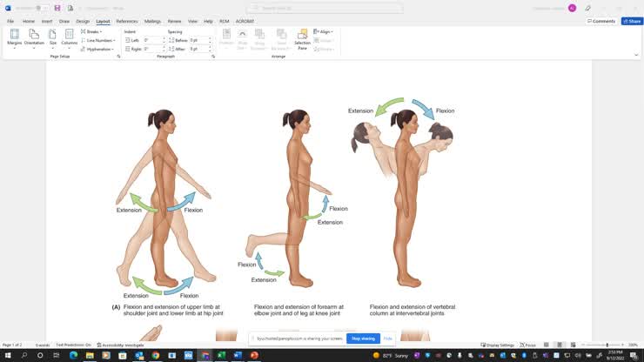The height and width of the screenshot is (362, 644).
Task: Click the Spacing Before input field
Action: [200, 40]
